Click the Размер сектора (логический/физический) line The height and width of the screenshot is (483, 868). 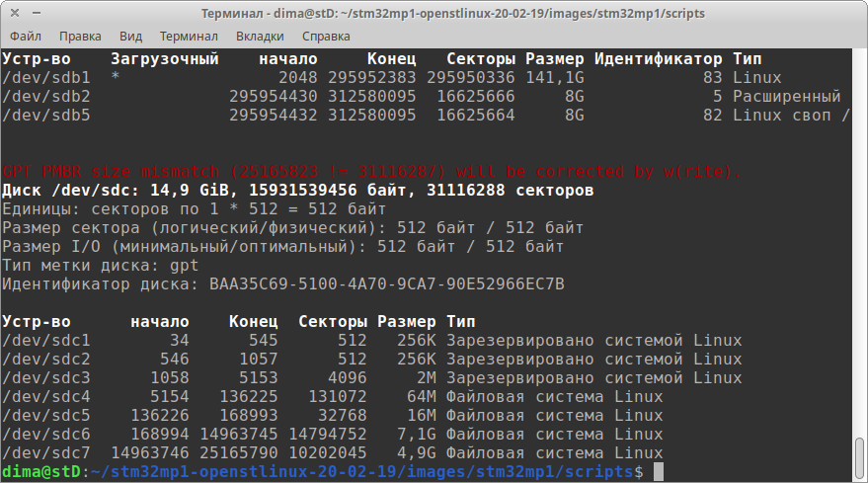293,227
